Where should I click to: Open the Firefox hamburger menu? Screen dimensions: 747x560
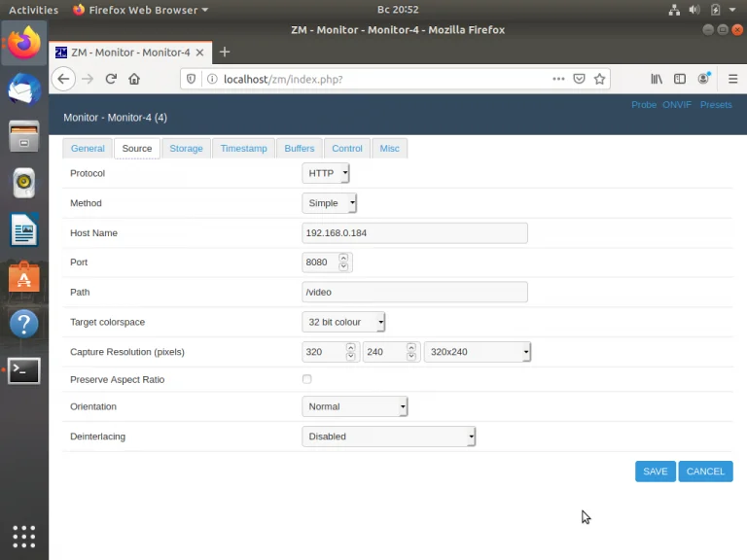[732, 79]
